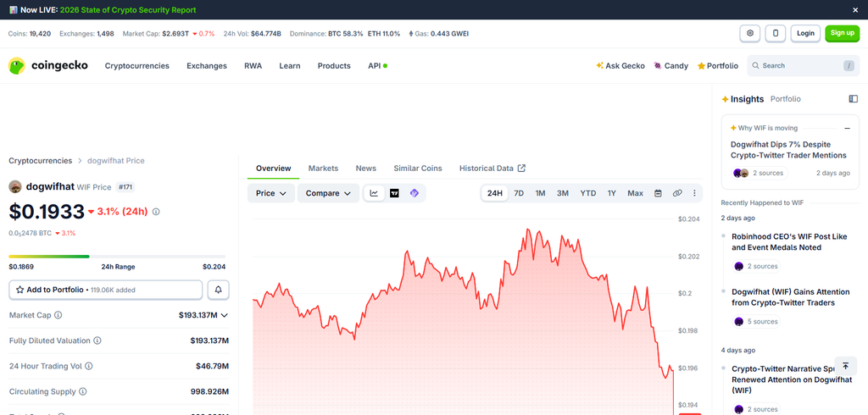868x415 pixels.
Task: Select the Max time range
Action: 635,193
